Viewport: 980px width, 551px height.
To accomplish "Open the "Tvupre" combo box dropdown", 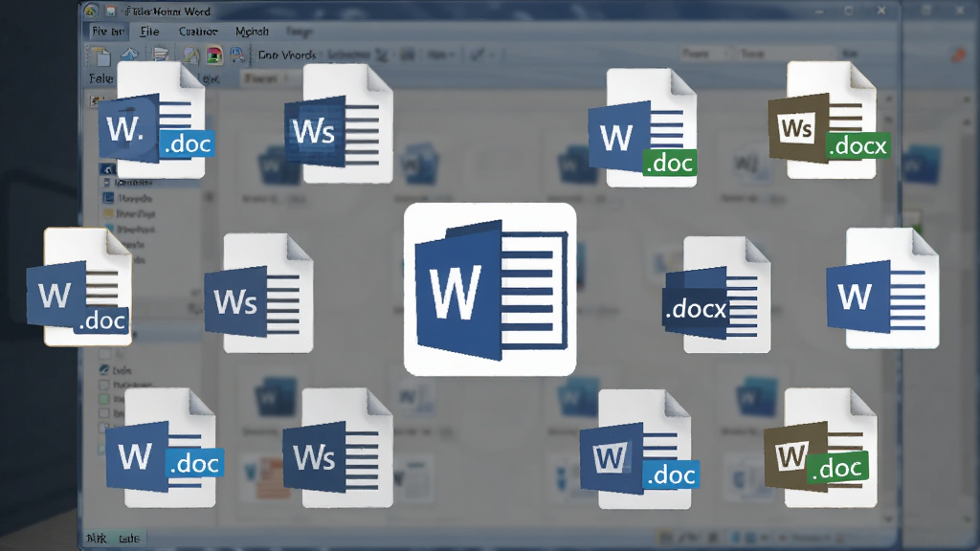I will (x=705, y=55).
